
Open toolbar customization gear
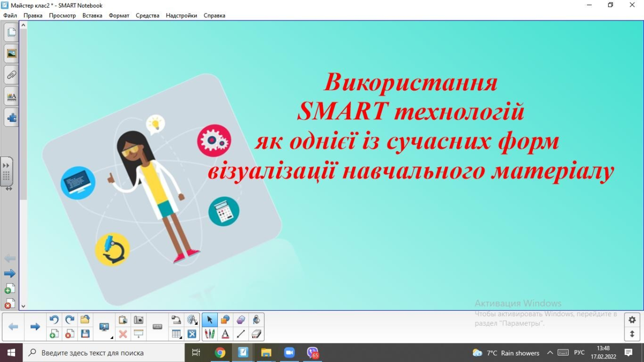tap(632, 320)
